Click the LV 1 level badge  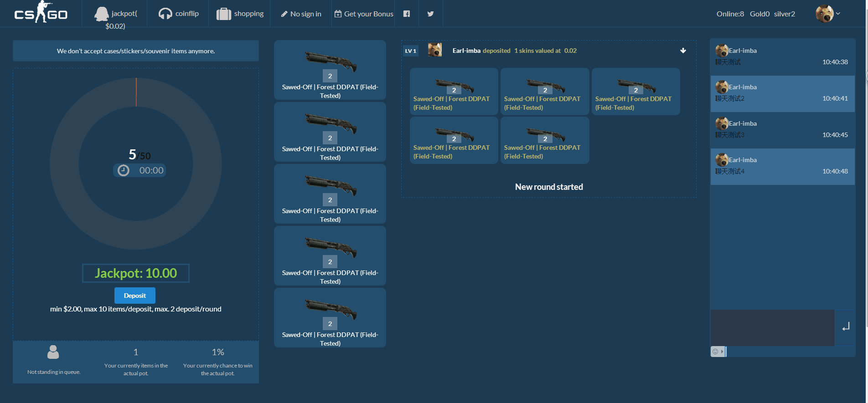click(x=411, y=51)
